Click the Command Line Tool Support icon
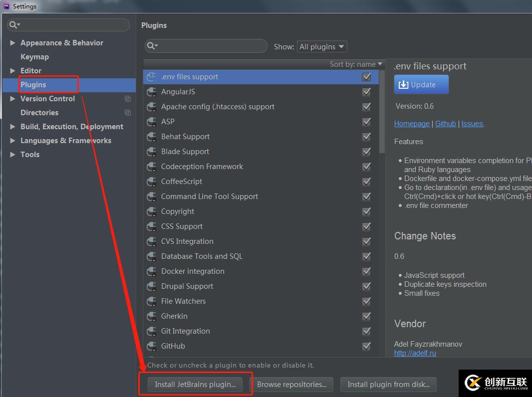532x397 pixels. click(x=151, y=197)
